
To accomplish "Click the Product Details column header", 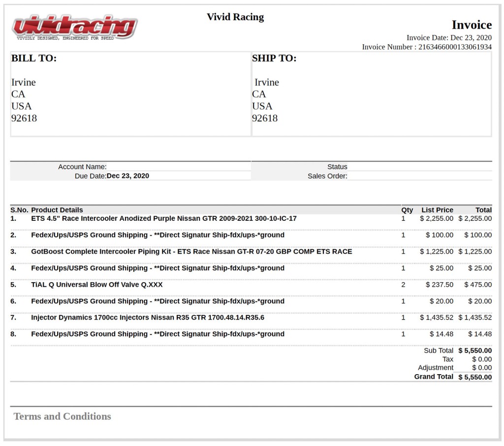I will (57, 210).
